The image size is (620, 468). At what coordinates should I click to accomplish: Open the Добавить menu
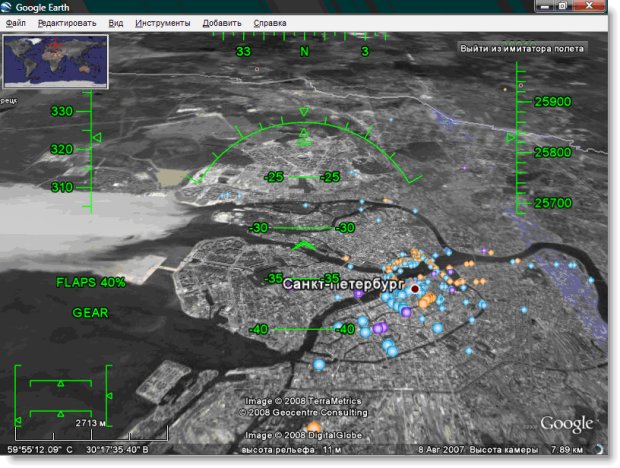[222, 23]
